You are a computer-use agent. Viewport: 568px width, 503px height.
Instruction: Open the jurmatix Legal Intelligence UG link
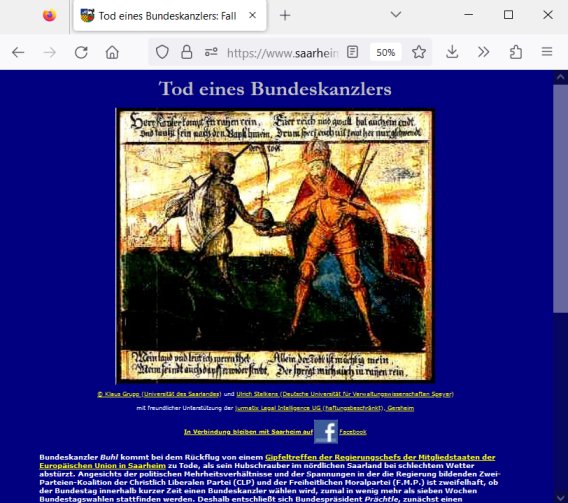(x=309, y=408)
